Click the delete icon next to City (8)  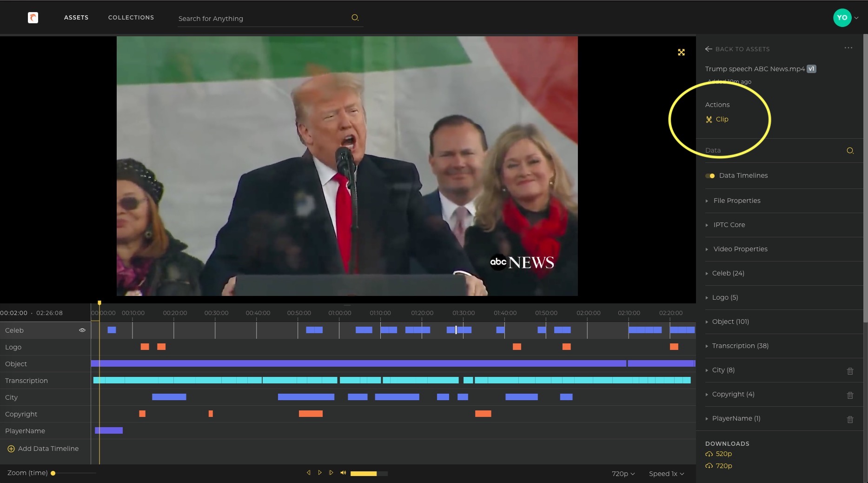pos(850,371)
